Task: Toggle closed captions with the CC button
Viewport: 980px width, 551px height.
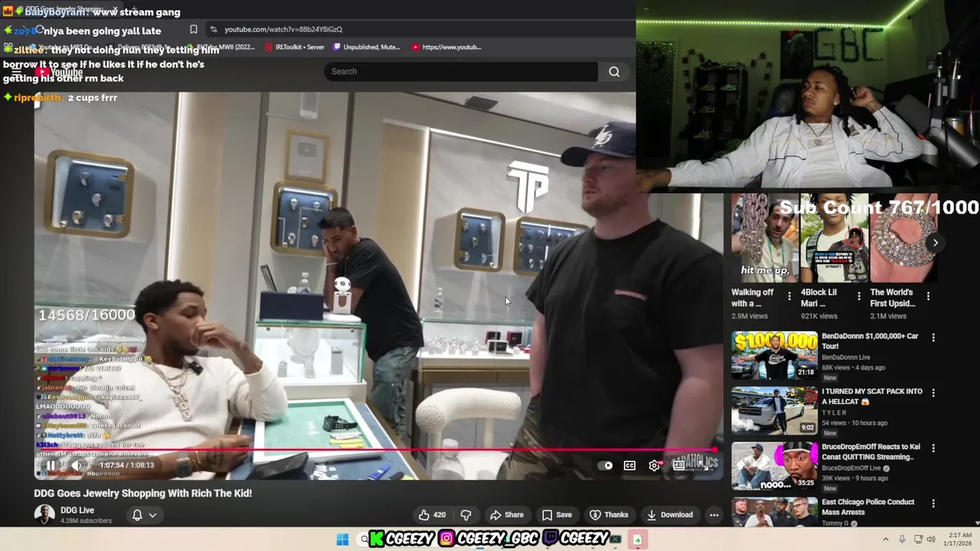Action: coord(629,465)
